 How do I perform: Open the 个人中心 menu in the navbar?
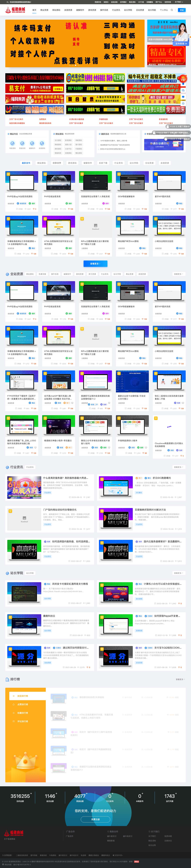(164, 10)
